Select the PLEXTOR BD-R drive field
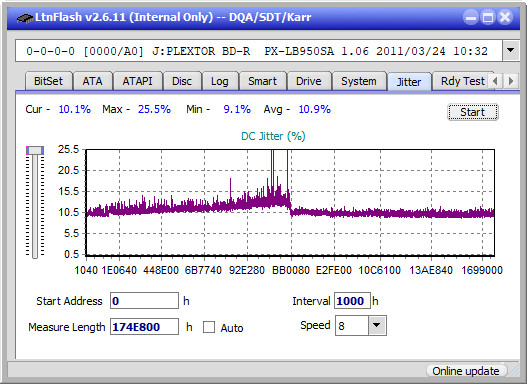Image resolution: width=527 pixels, height=384 pixels. pos(259,51)
